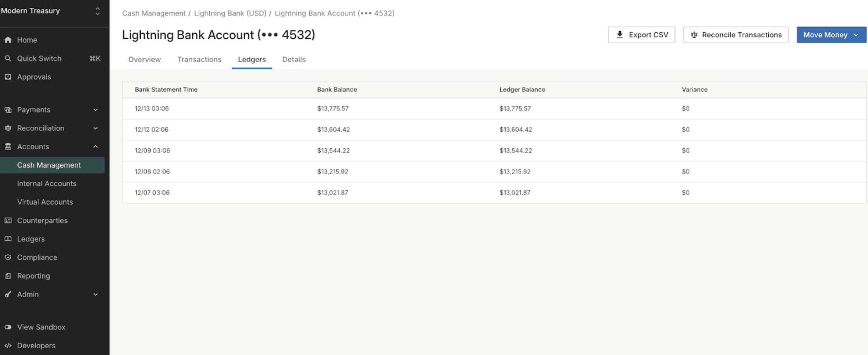Open the Move Money dropdown
Image resolution: width=868 pixels, height=355 pixels.
[x=831, y=35]
